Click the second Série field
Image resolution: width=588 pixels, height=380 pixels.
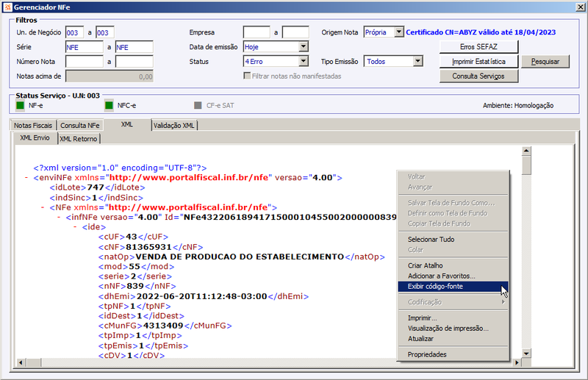click(x=135, y=47)
